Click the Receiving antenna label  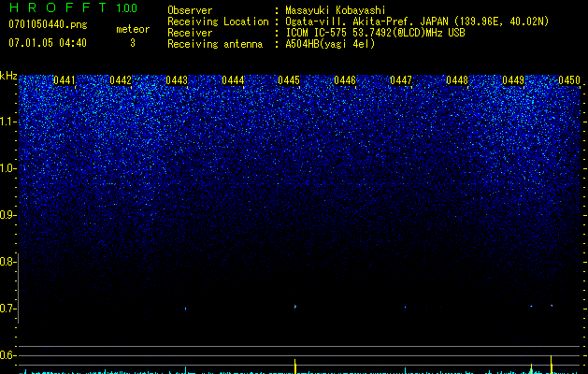(x=215, y=44)
